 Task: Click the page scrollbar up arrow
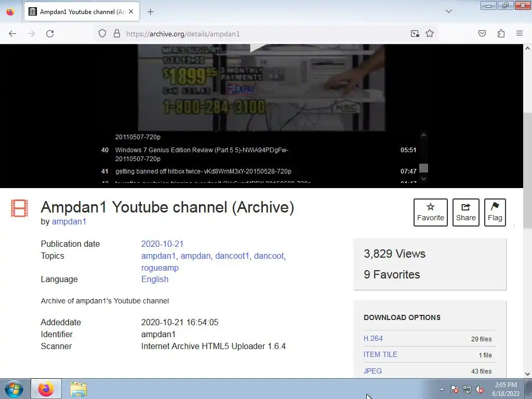click(528, 48)
